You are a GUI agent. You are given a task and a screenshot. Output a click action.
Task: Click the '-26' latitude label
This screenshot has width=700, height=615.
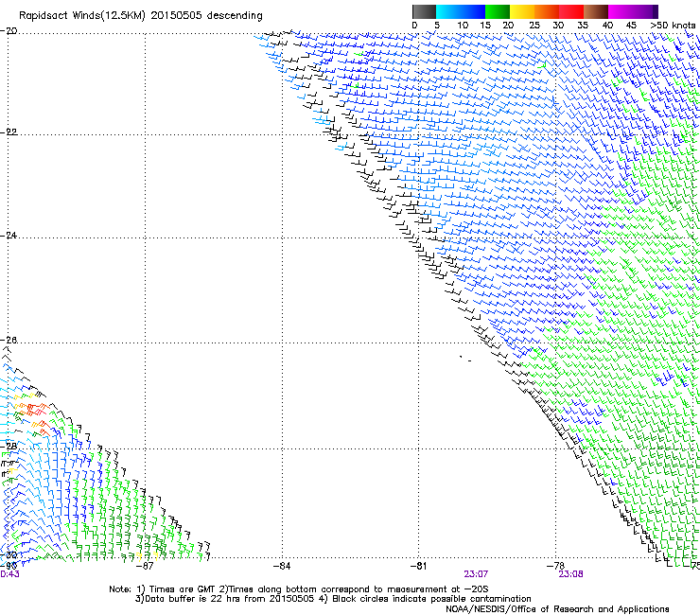pyautogui.click(x=9, y=341)
